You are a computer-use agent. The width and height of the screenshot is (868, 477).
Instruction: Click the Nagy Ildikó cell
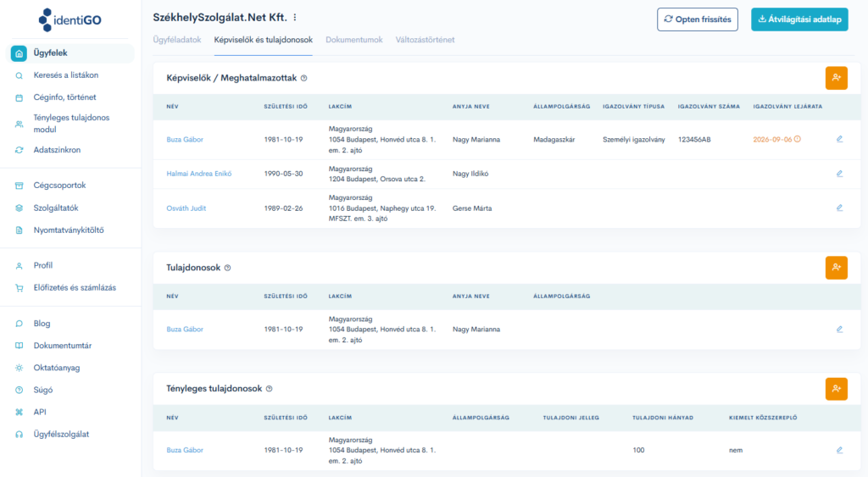tap(470, 174)
